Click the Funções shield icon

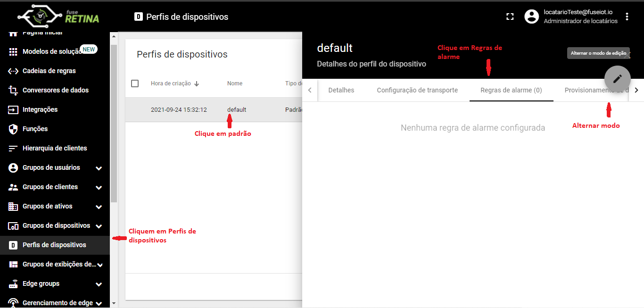pyautogui.click(x=13, y=129)
